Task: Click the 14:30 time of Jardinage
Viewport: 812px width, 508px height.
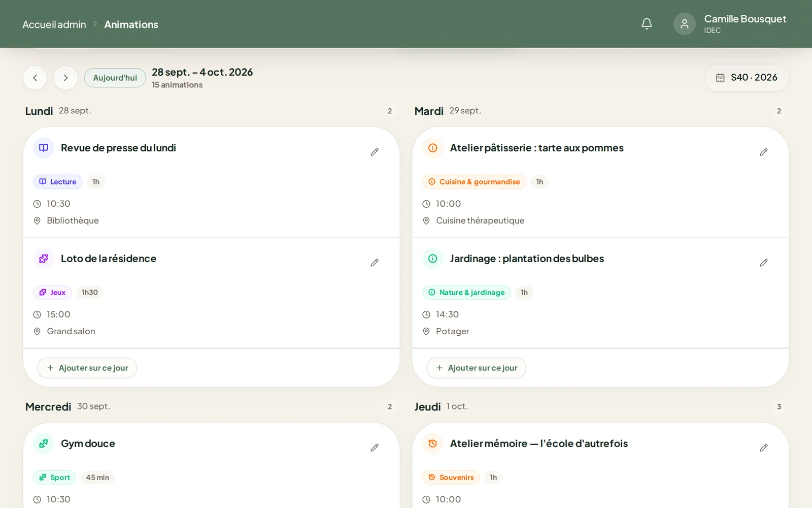Action: click(x=447, y=314)
